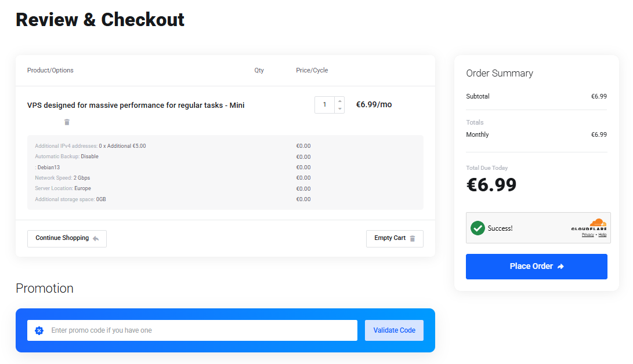This screenshot has width=633, height=364.
Task: Click the Order Summary heading
Action: (x=500, y=73)
